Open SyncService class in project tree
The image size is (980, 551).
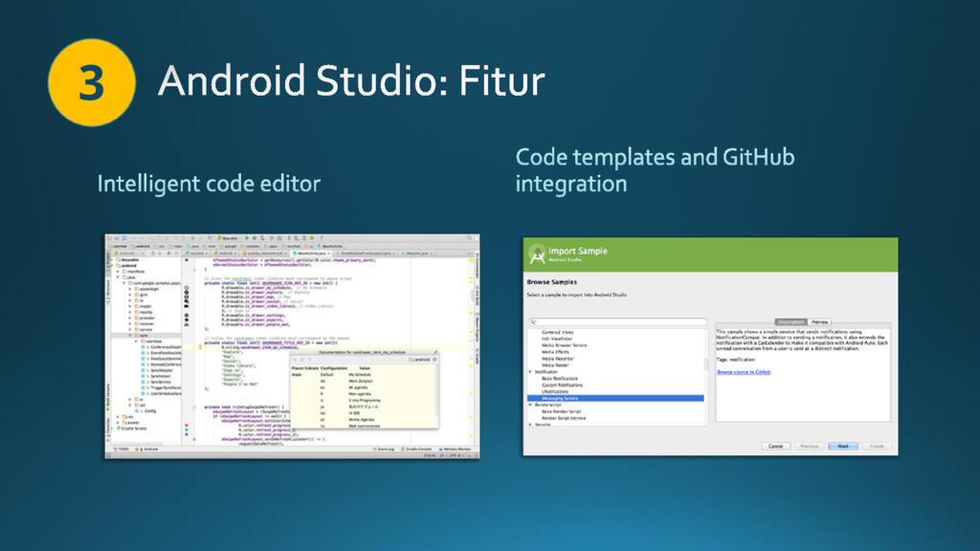(158, 382)
